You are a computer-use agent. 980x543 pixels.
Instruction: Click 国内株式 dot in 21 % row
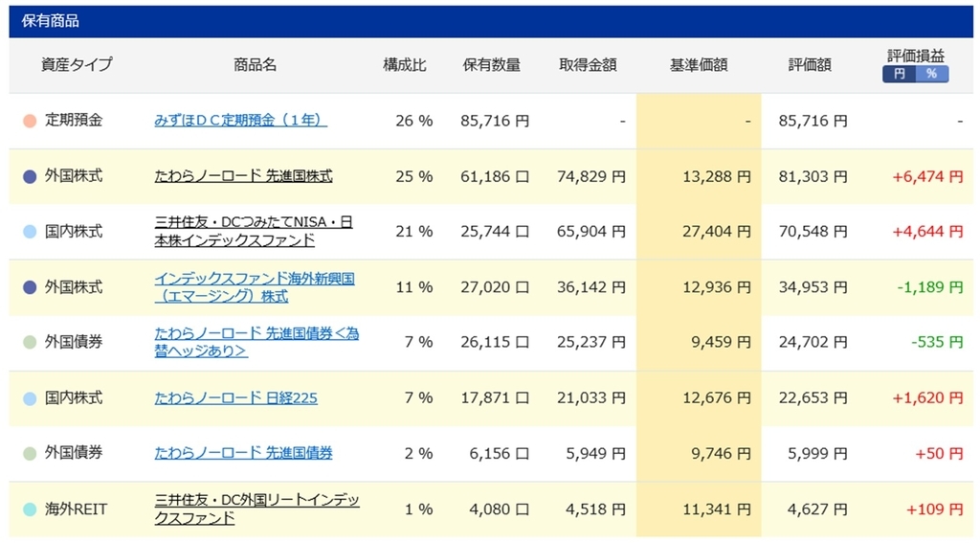click(x=30, y=232)
